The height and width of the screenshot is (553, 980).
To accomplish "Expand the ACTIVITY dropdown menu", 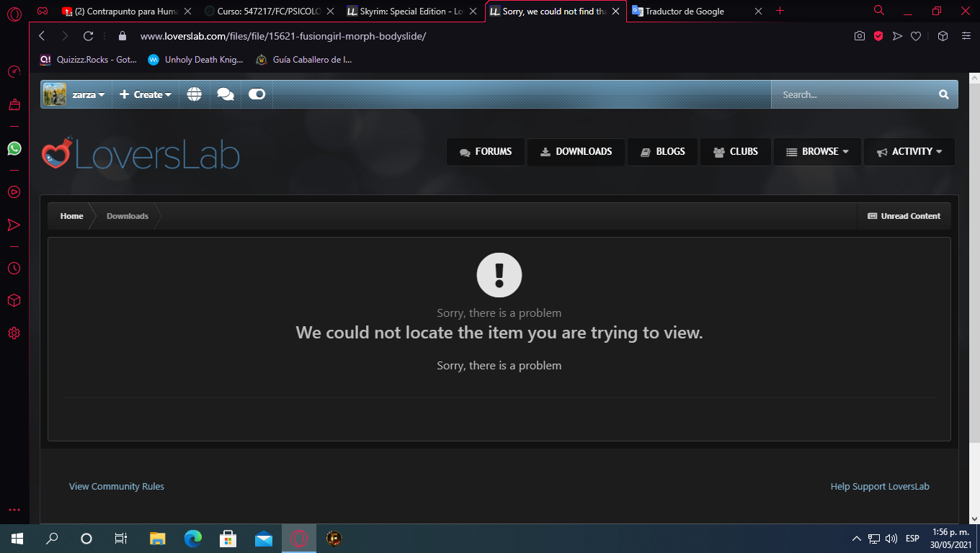I will (x=909, y=152).
